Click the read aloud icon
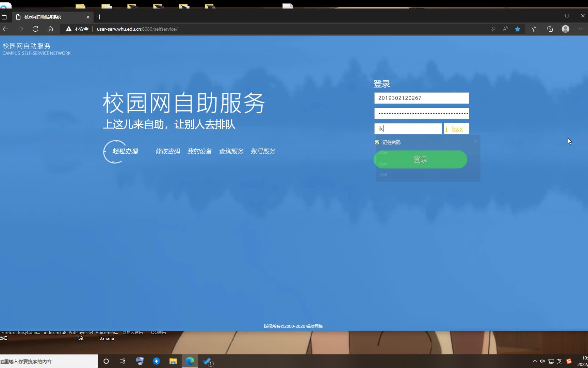Screen dimensions: 588x368 click(x=505, y=29)
